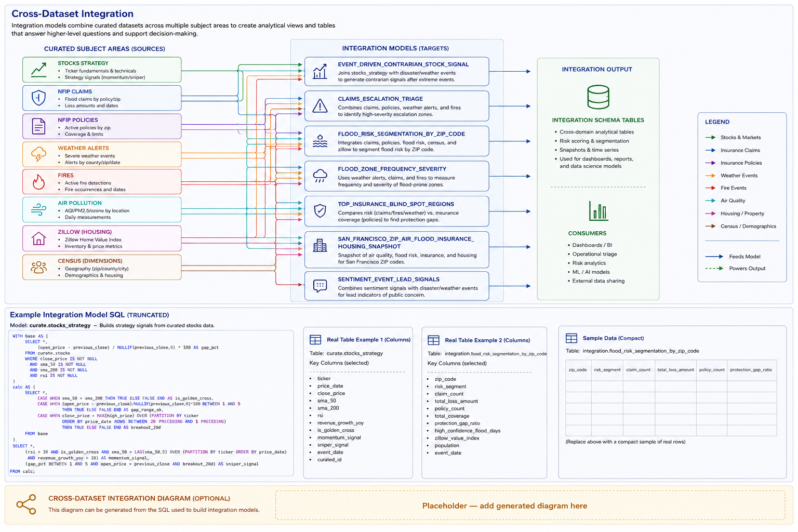Click the protection_gap_ratio column header in sample table
This screenshot has height=532, width=798.
point(751,370)
